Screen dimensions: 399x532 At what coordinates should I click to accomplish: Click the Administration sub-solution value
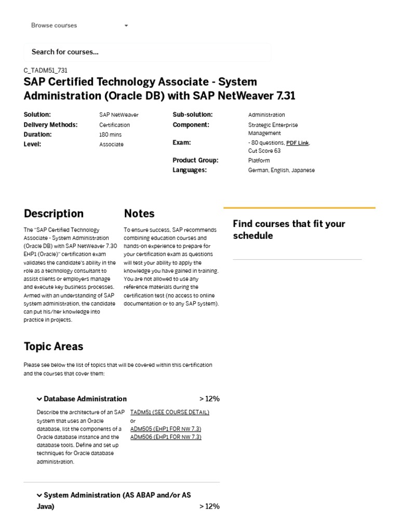[267, 115]
